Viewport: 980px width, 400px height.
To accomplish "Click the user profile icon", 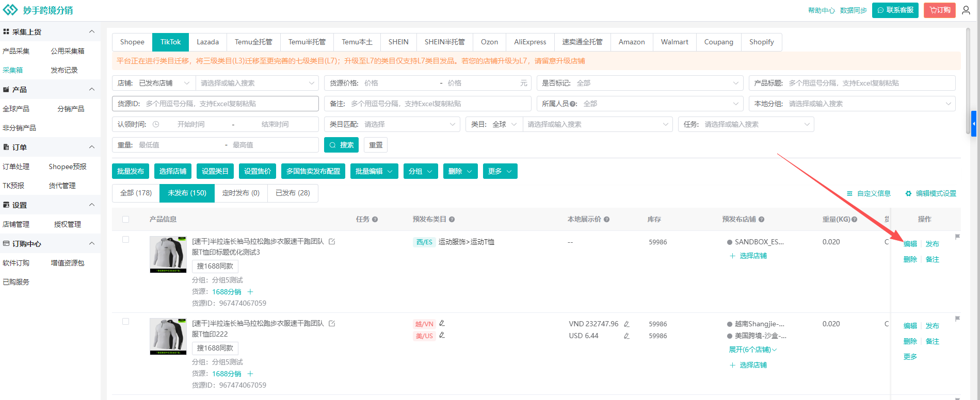I will pyautogui.click(x=966, y=10).
